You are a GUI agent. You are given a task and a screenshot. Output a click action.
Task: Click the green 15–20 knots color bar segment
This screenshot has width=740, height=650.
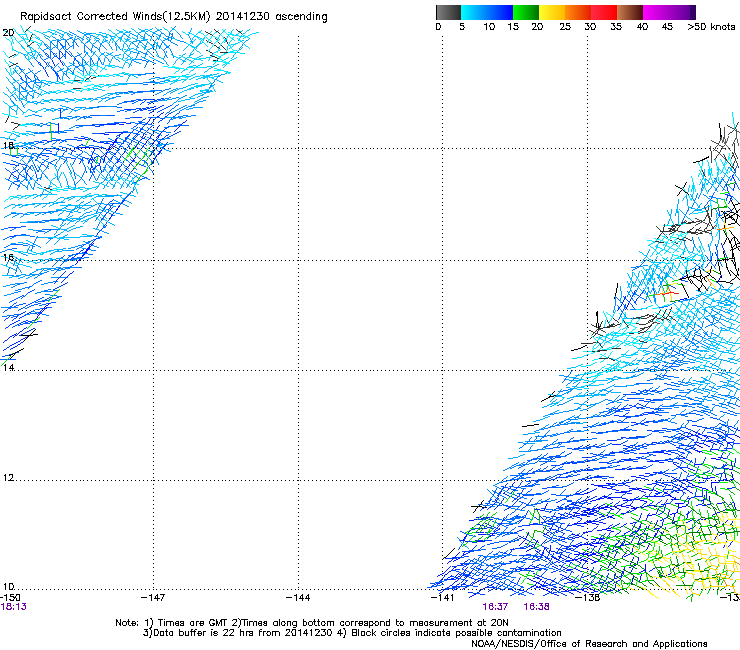[526, 12]
